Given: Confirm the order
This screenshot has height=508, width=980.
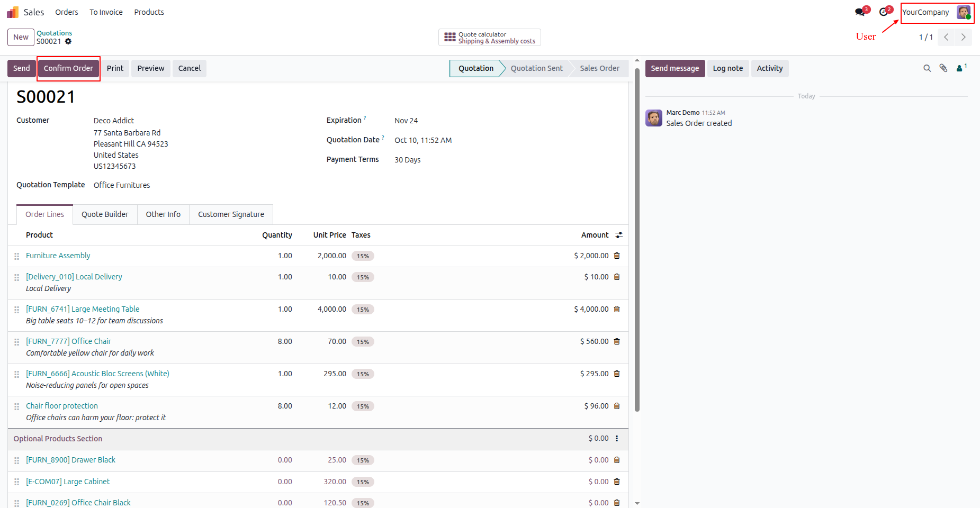Looking at the screenshot, I should (x=68, y=68).
